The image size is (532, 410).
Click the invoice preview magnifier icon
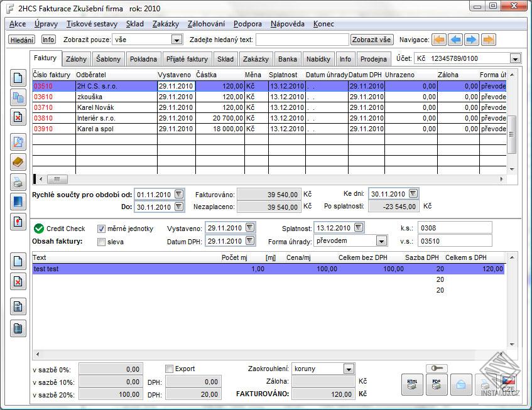tap(19, 141)
